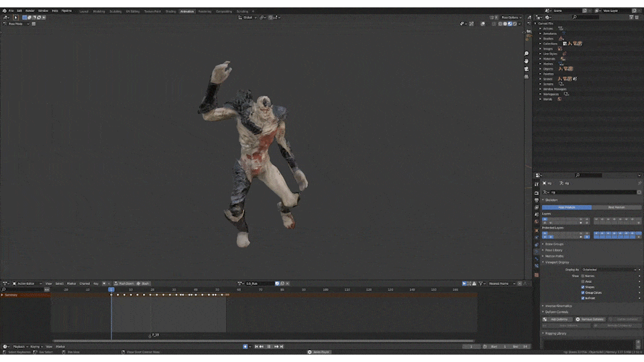644x362 pixels.
Task: Click the viewport zoom magnifier icon
Action: click(527, 54)
